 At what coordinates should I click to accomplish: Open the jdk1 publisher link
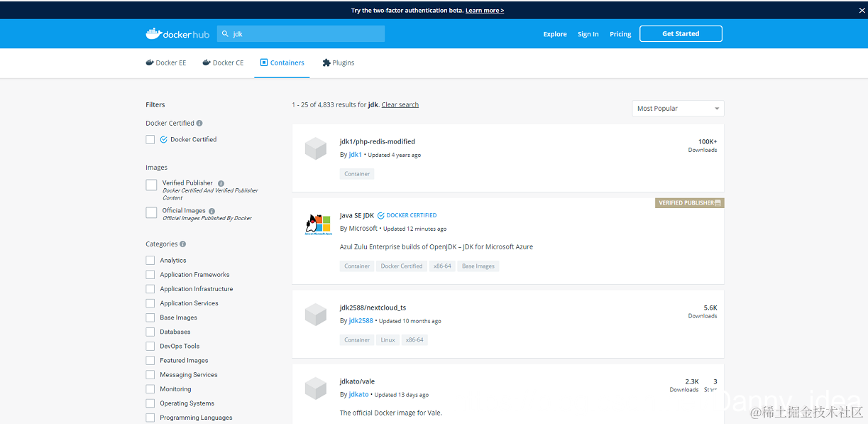pos(356,155)
